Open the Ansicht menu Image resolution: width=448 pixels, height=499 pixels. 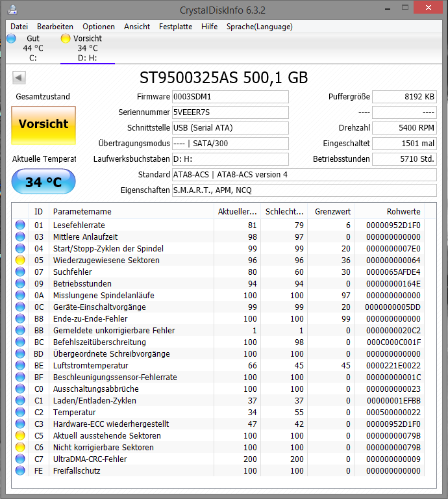tap(137, 27)
